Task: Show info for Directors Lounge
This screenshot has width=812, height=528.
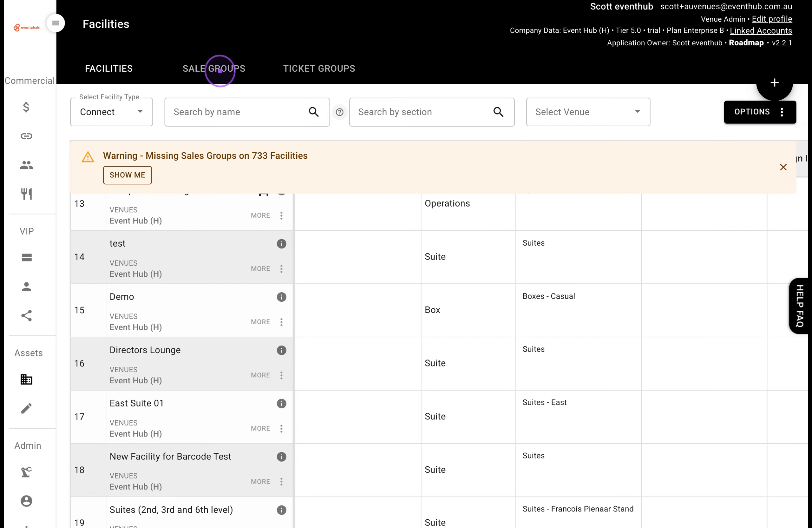Action: [281, 350]
